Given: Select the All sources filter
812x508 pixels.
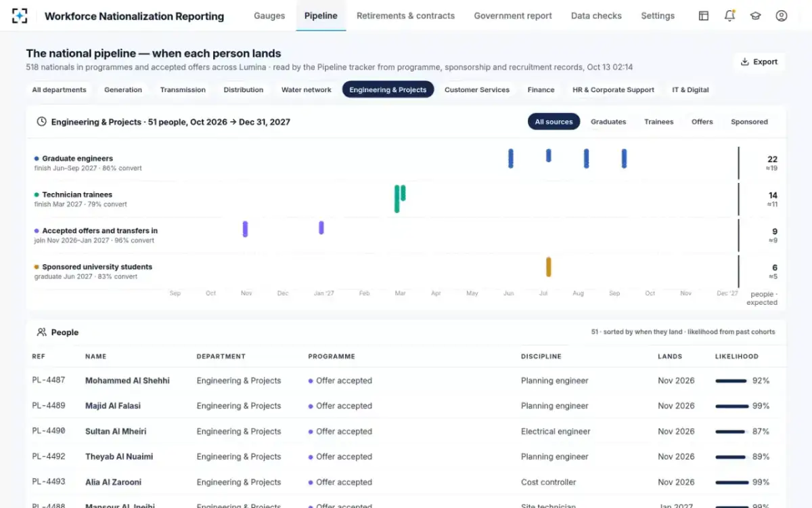Looking at the screenshot, I should [554, 122].
